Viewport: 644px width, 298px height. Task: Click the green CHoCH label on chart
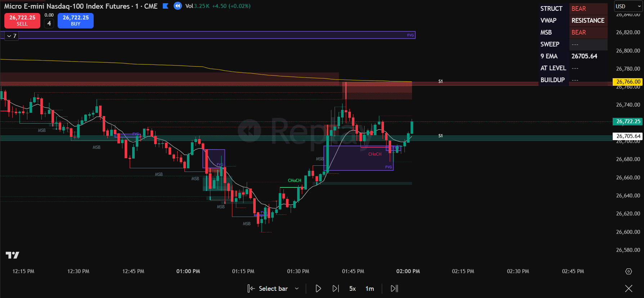pyautogui.click(x=295, y=181)
